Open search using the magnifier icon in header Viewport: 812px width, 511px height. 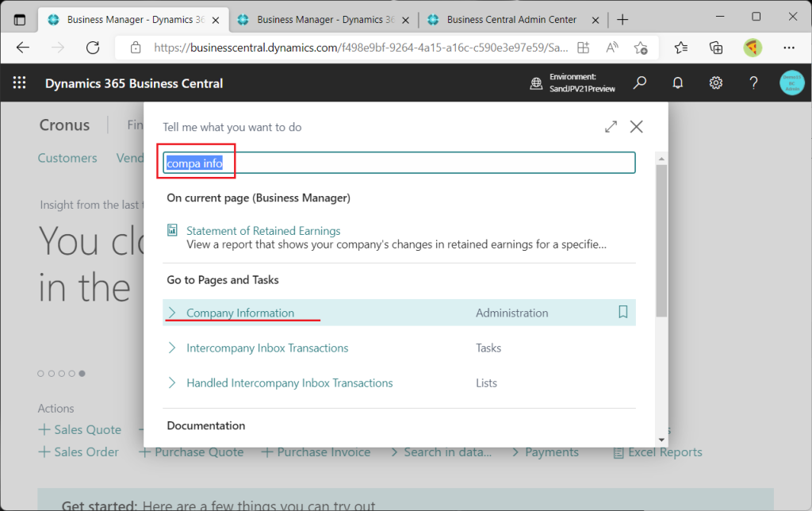pos(640,83)
